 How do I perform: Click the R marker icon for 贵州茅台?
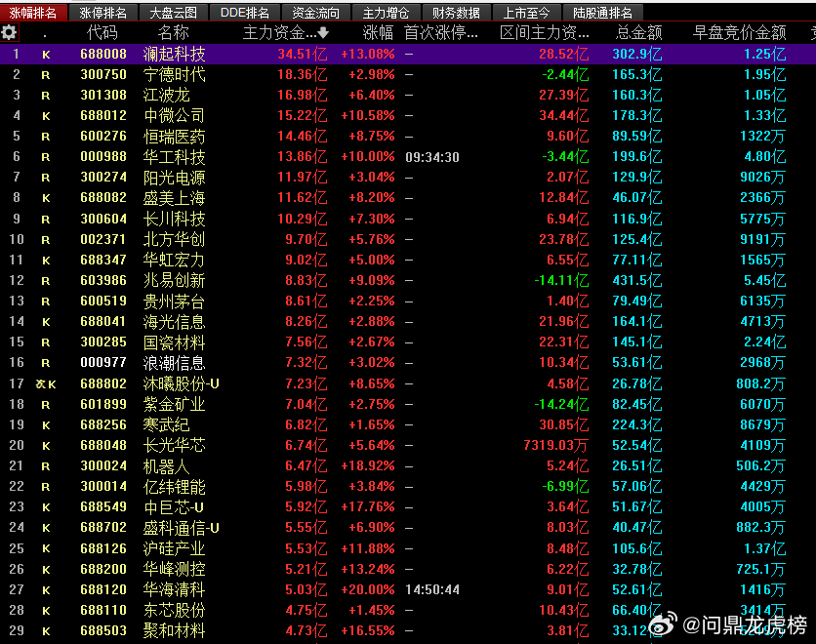pyautogui.click(x=46, y=302)
